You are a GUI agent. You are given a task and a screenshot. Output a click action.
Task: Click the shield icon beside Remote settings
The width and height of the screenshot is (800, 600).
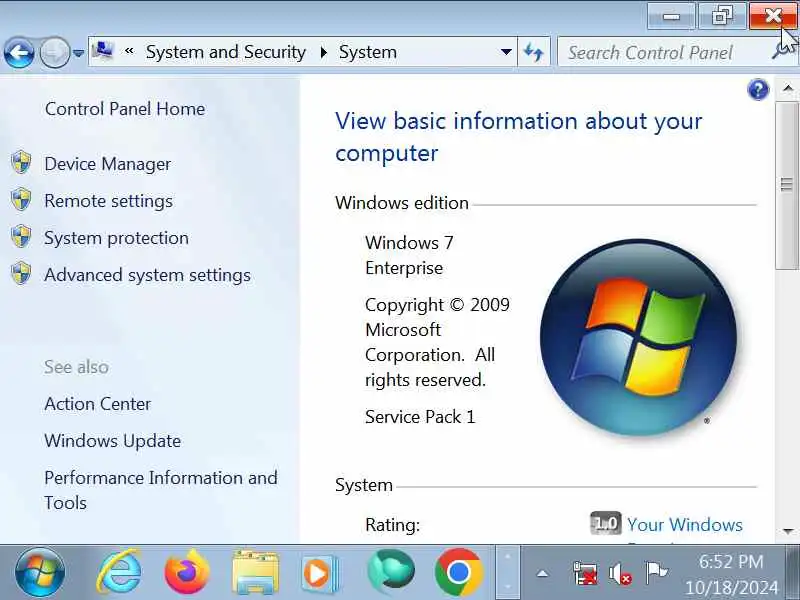pyautogui.click(x=21, y=199)
